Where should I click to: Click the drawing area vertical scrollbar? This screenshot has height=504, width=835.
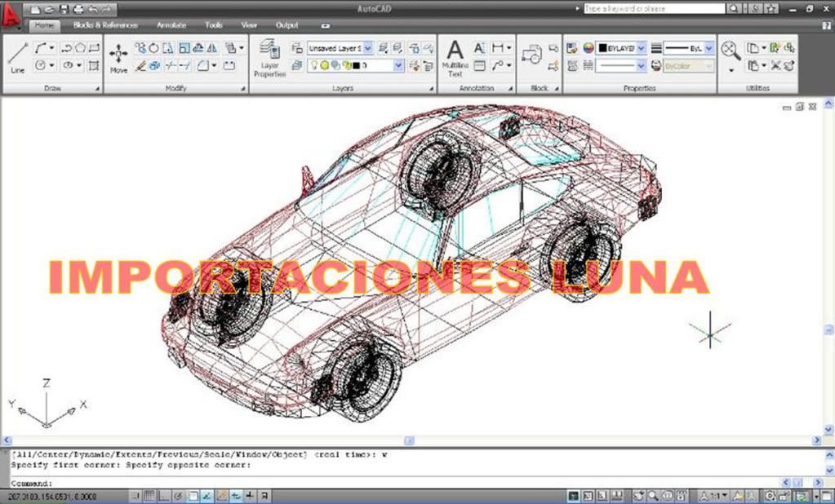828,266
